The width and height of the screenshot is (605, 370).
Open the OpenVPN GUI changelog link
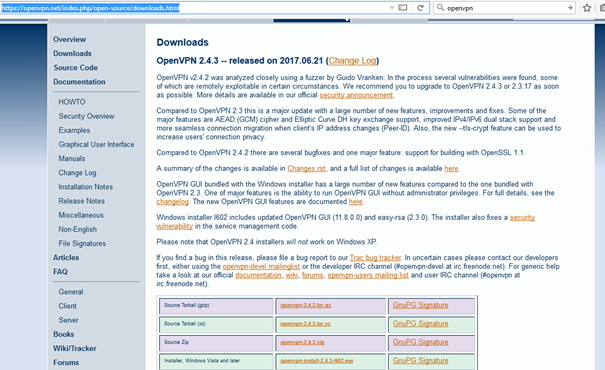coord(172,202)
